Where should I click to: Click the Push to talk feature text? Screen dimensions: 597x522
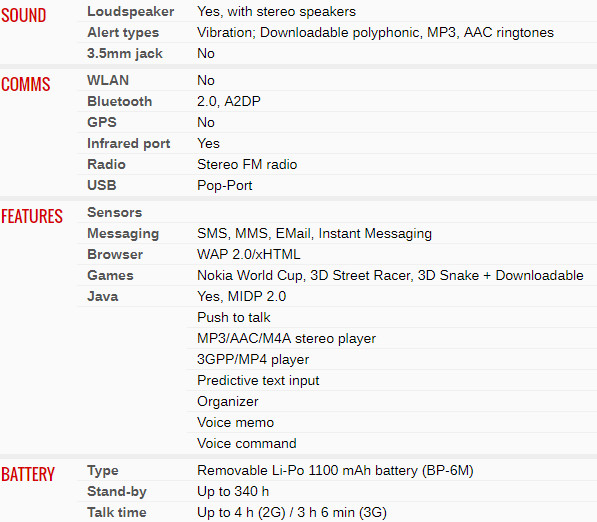point(234,318)
